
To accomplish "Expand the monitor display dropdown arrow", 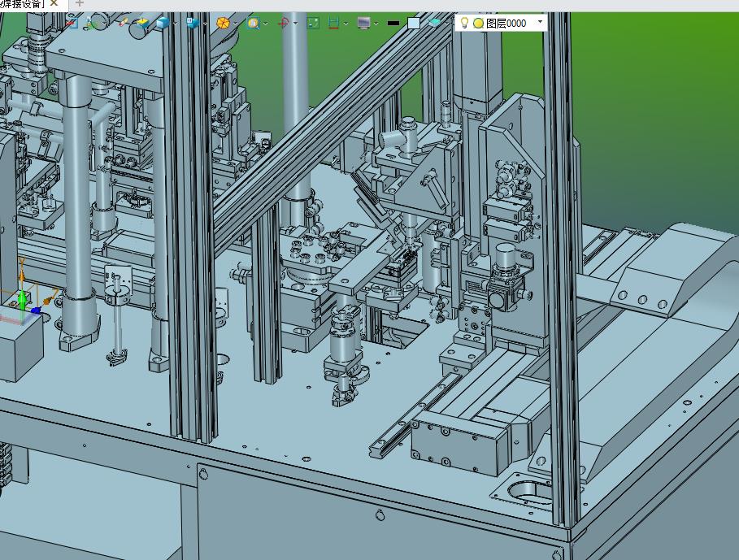I will (376, 23).
